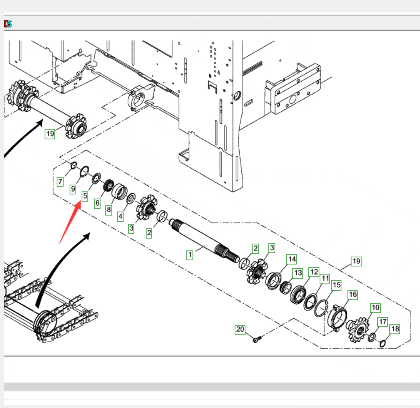420x408 pixels.
Task: Open part callout 11
Action: (325, 278)
